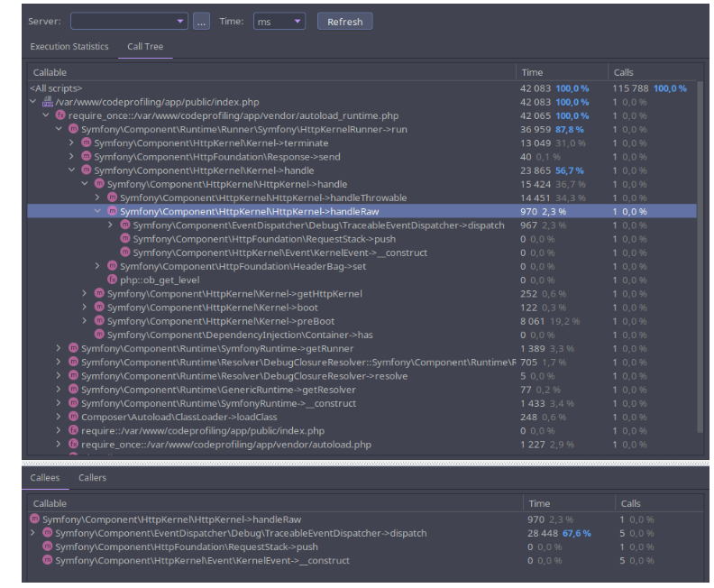The height and width of the screenshot is (588, 714).
Task: Click the call tree vertical scrollbar
Action: [x=700, y=256]
